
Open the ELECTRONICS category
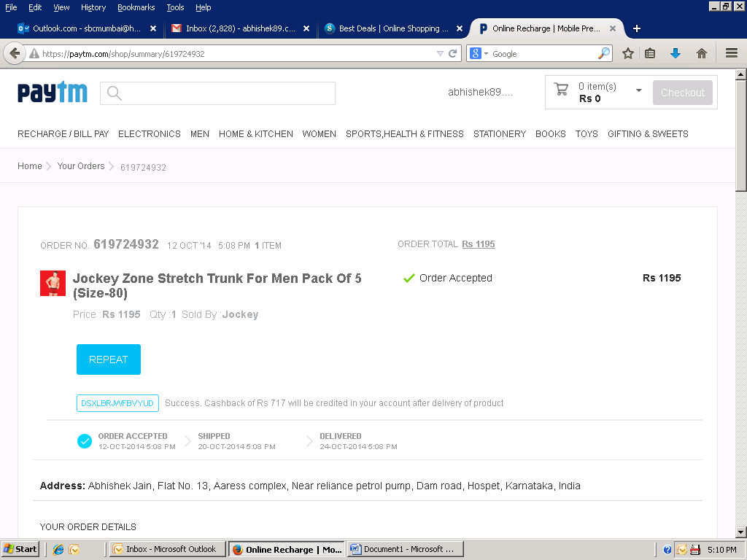150,134
